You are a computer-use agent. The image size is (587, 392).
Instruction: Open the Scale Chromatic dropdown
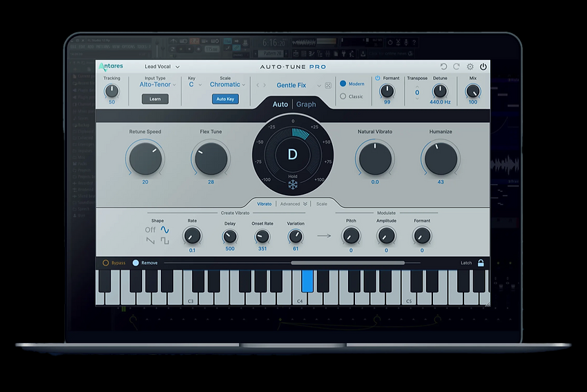pos(227,84)
